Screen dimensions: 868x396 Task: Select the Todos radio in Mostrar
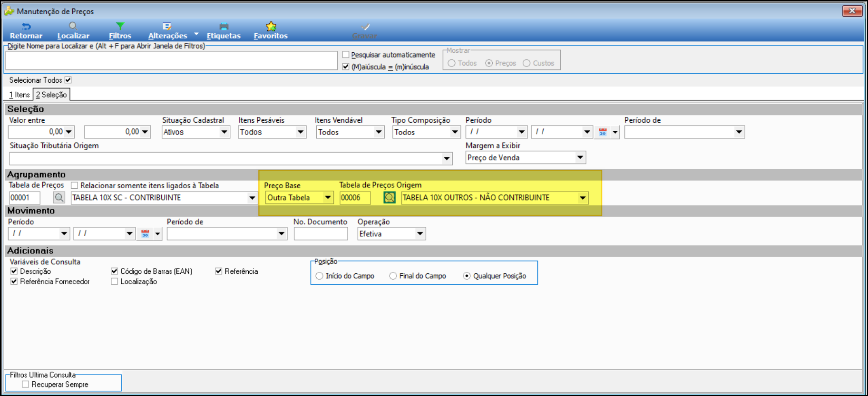[451, 63]
